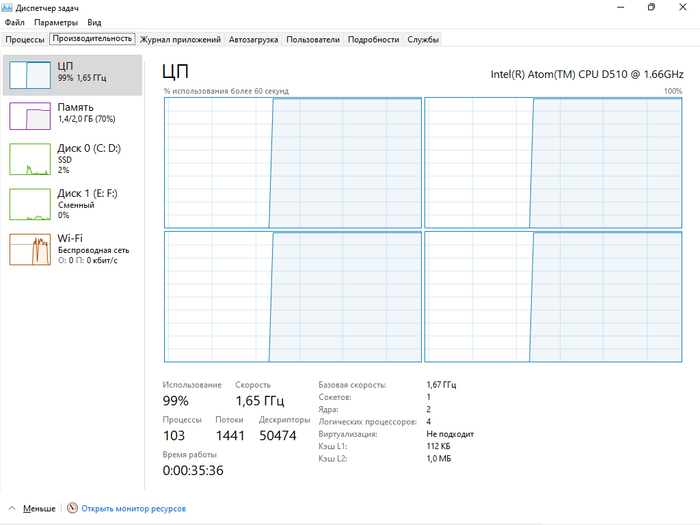Click the Память 1,4/2,0 ГБ (70%) text
Image resolution: width=700 pixels, height=525 pixels.
(86, 113)
